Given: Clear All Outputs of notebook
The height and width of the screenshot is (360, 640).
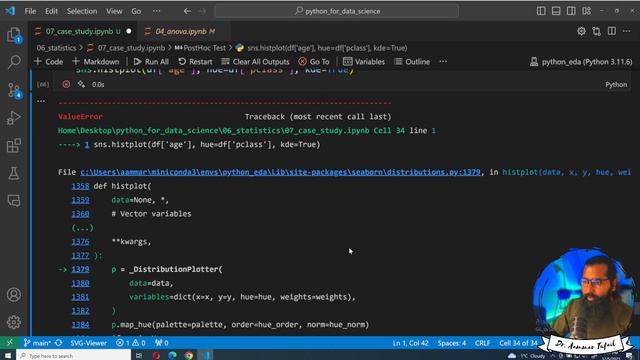Looking at the screenshot, I should coord(255,62).
